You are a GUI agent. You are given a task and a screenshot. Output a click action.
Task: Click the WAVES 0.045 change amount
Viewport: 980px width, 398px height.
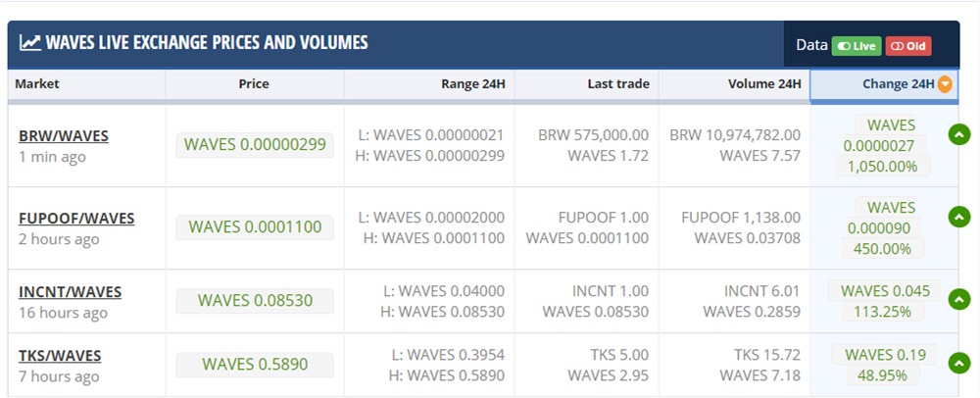885,291
